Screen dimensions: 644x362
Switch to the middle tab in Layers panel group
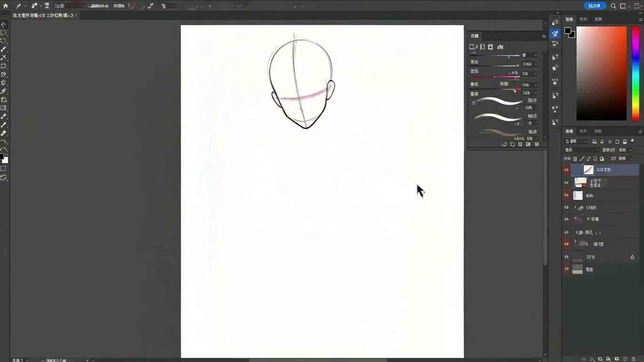583,132
